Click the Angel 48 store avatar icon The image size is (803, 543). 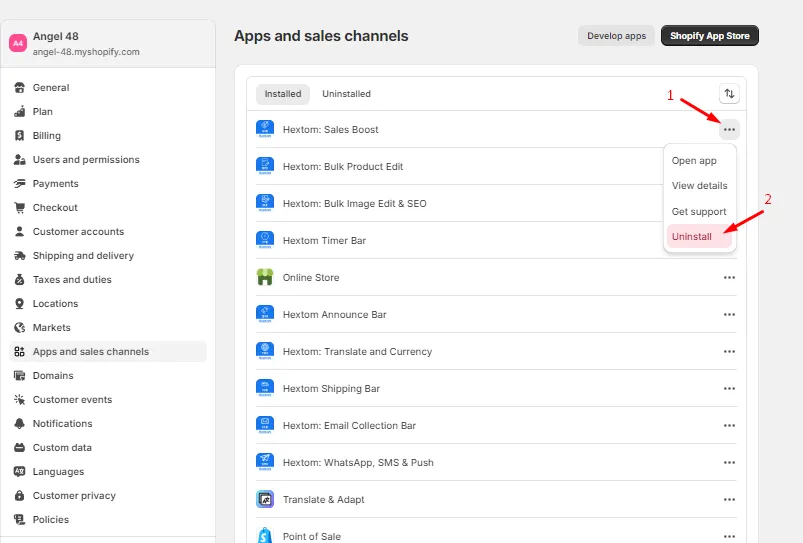(18, 44)
